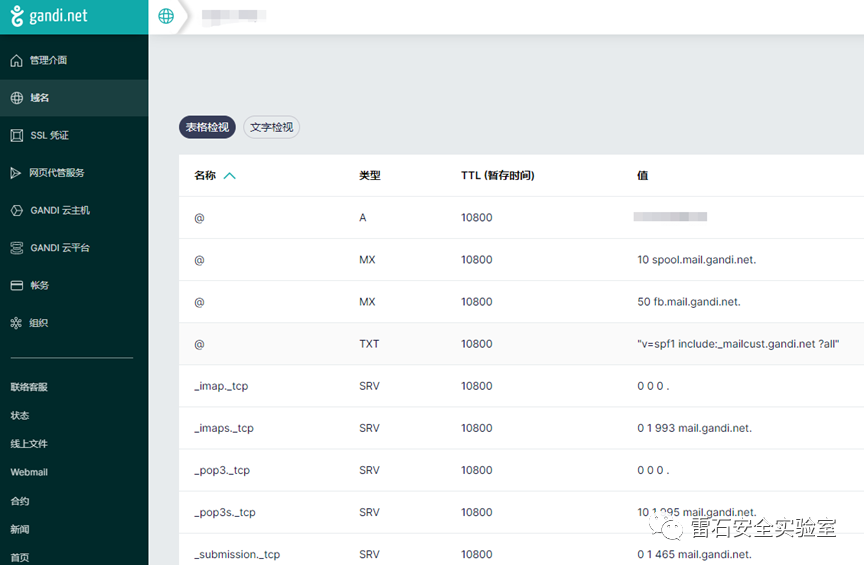The width and height of the screenshot is (864, 565).
Task: Open 首页 link
Action: click(x=20, y=558)
